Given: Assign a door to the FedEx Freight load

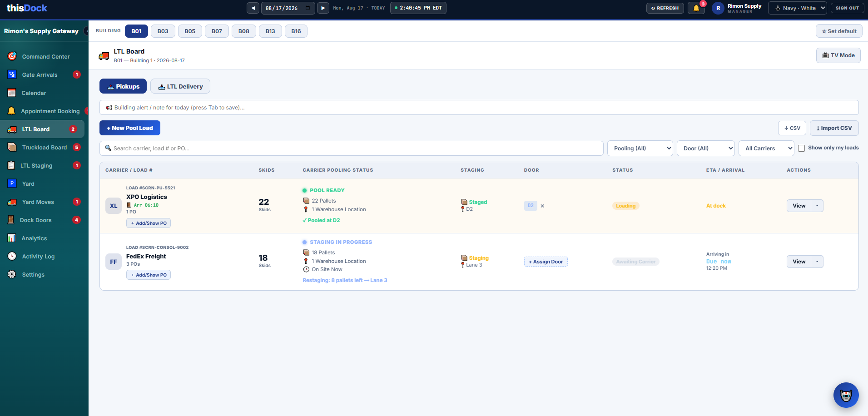Looking at the screenshot, I should pos(546,262).
